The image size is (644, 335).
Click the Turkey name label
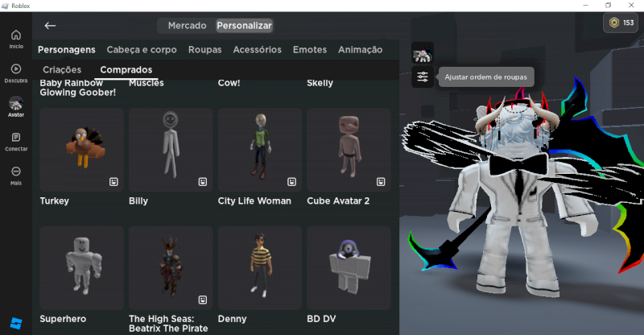(54, 201)
